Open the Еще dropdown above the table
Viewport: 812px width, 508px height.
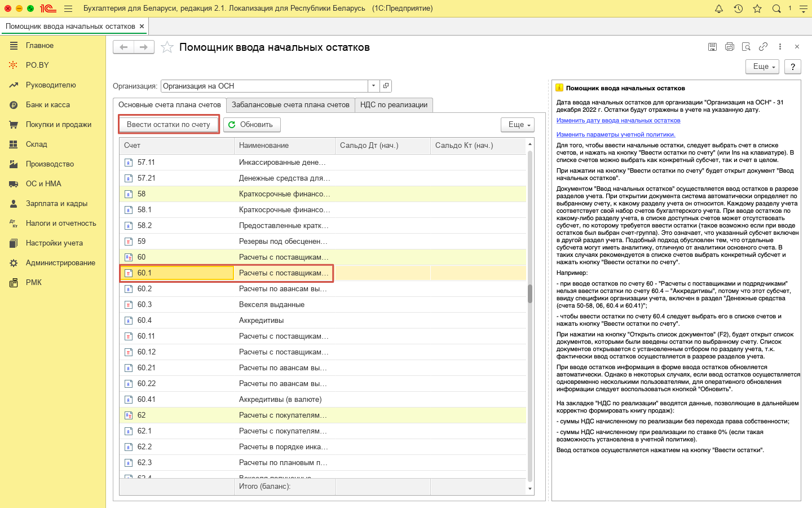(x=517, y=125)
